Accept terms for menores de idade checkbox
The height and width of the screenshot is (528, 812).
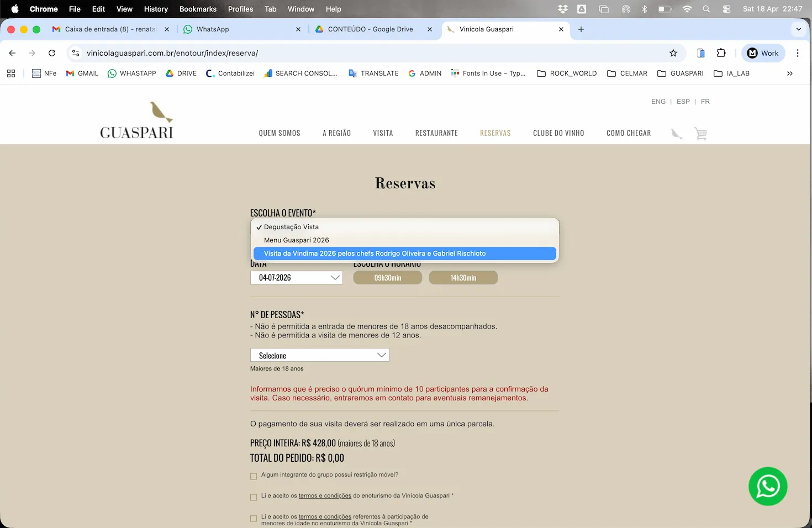(254, 518)
